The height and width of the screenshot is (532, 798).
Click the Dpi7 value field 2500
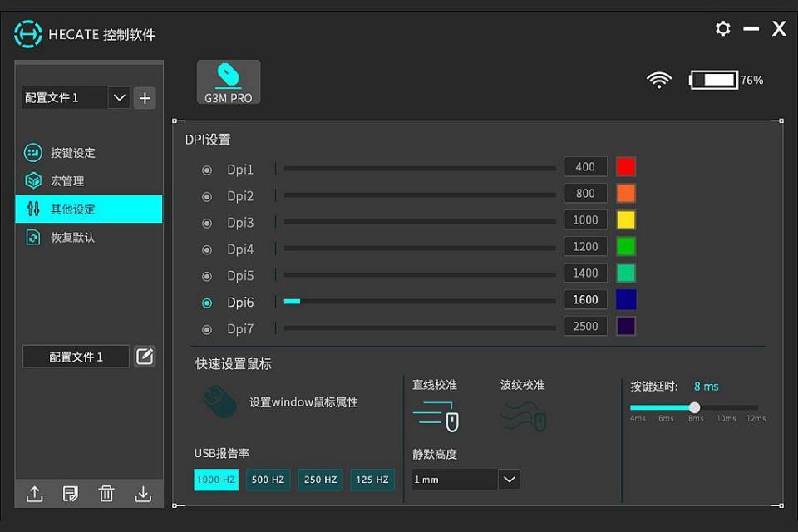pos(586,327)
